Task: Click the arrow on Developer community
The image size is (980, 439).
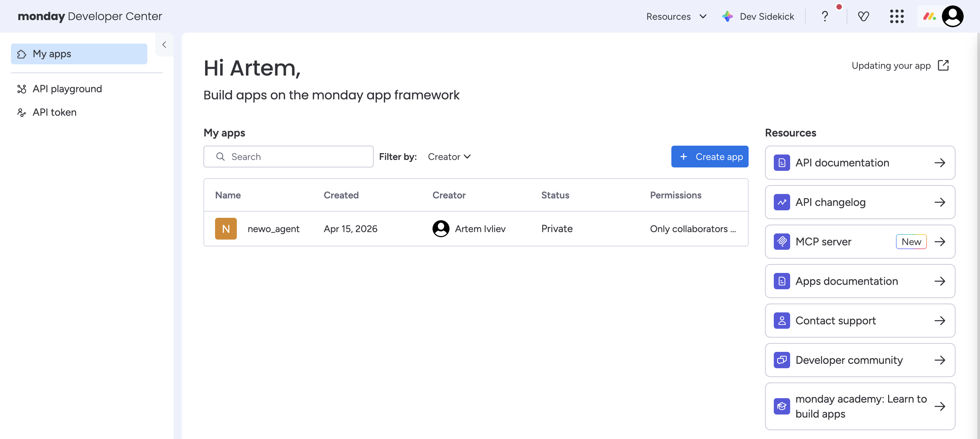Action: tap(940, 360)
